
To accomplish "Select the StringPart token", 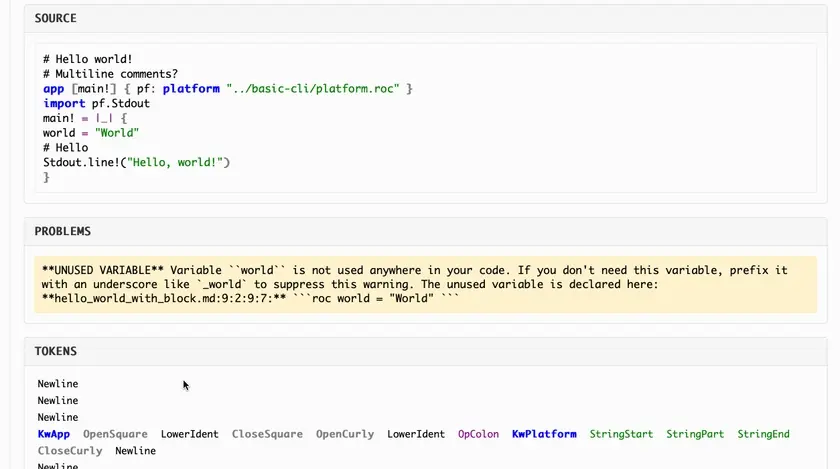I will (x=695, y=434).
